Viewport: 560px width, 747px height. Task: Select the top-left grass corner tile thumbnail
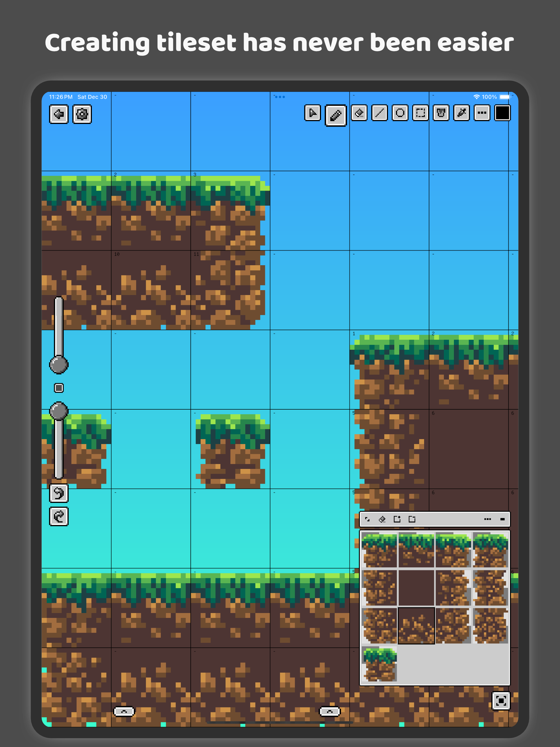379,550
